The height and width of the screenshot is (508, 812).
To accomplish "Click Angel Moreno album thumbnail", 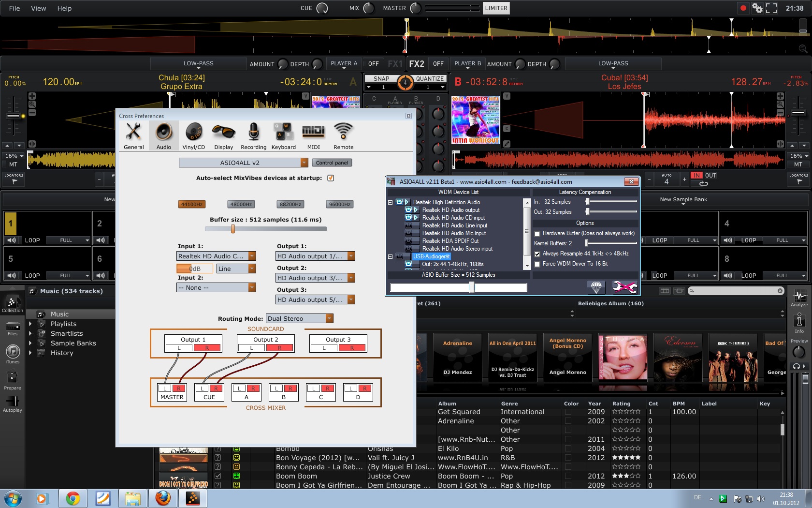I will point(567,358).
